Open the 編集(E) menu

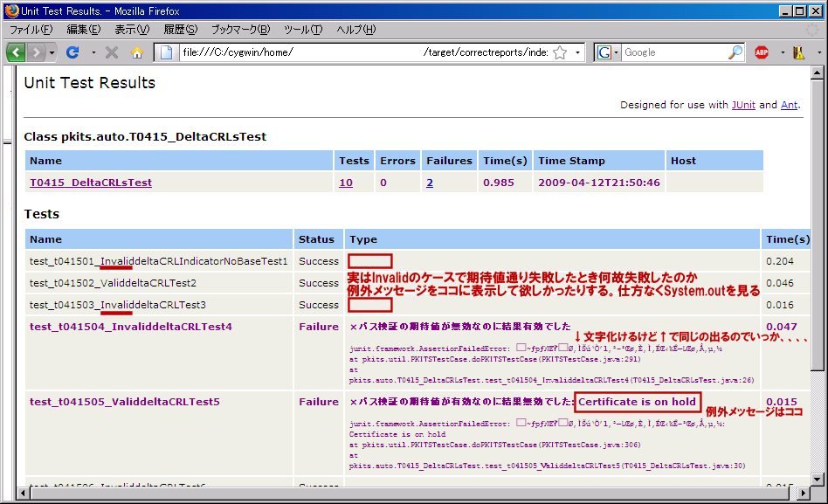pyautogui.click(x=84, y=30)
